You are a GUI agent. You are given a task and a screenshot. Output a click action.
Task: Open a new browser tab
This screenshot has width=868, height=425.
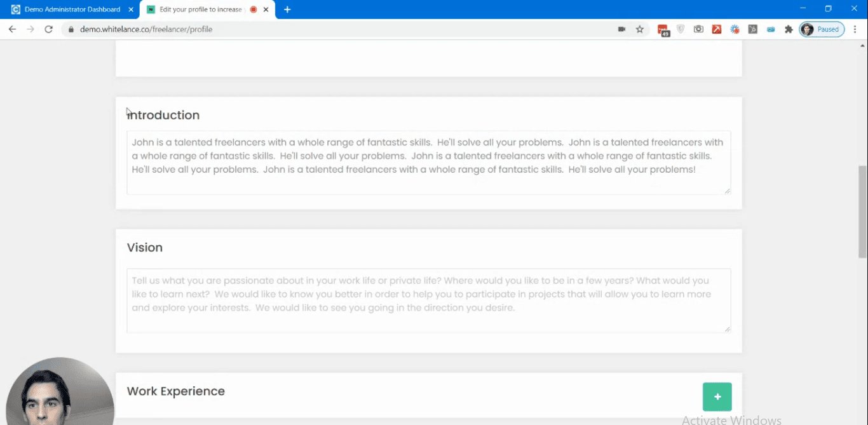287,10
